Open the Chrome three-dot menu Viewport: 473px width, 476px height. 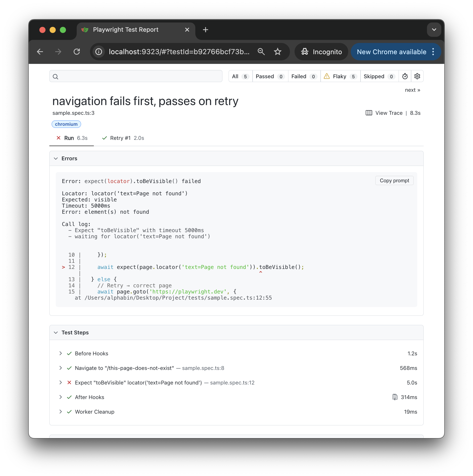[x=433, y=52]
